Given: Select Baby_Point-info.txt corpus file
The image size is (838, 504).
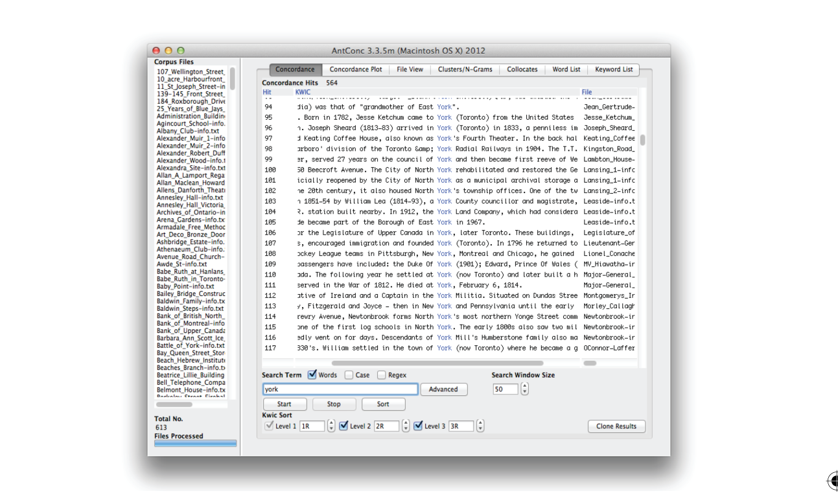Looking at the screenshot, I should point(185,286).
